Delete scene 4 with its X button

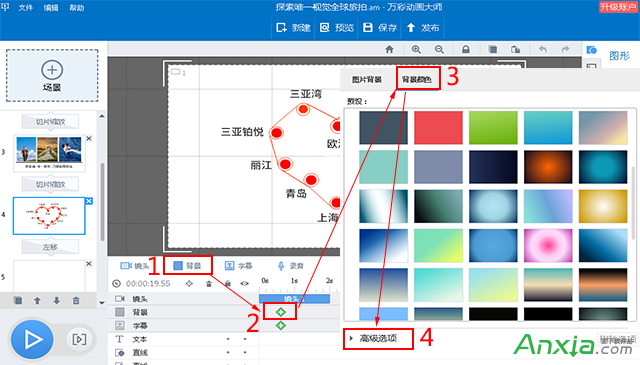(89, 201)
